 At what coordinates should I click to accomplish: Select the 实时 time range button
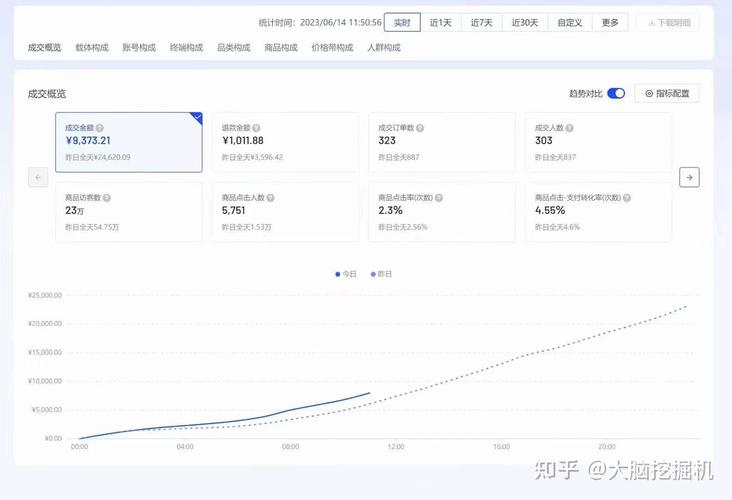point(402,22)
